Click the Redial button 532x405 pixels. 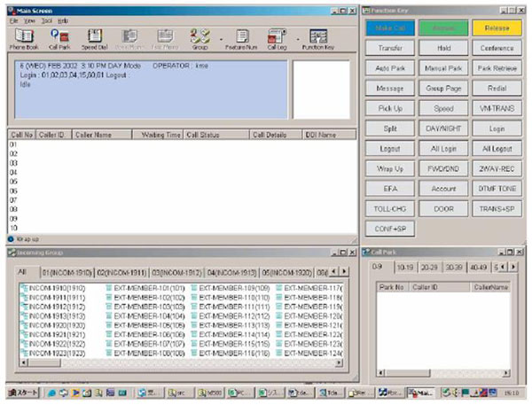pos(497,89)
